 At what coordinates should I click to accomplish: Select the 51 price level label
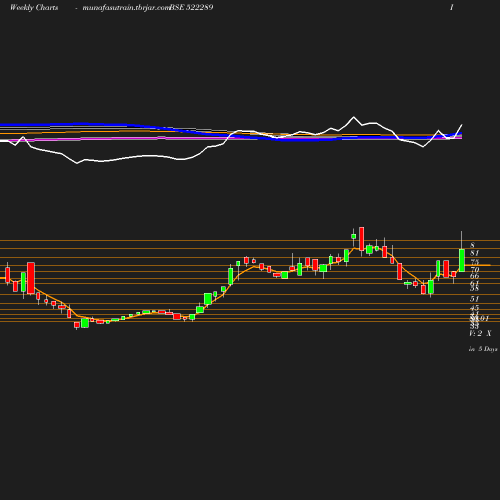475,299
